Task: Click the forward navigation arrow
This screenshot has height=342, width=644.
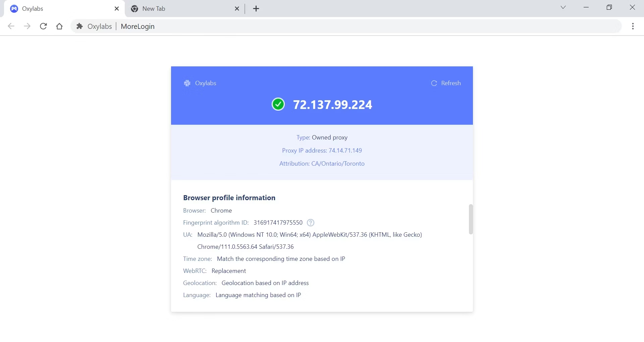Action: click(x=27, y=26)
